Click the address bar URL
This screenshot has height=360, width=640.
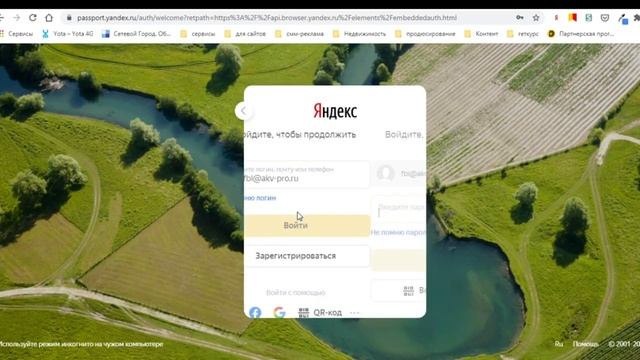[x=267, y=18]
